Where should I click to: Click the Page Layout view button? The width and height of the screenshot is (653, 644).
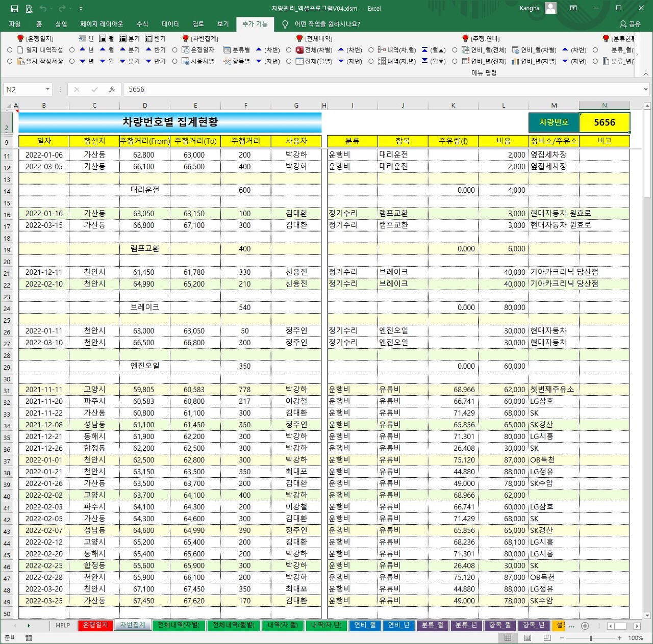(x=528, y=638)
